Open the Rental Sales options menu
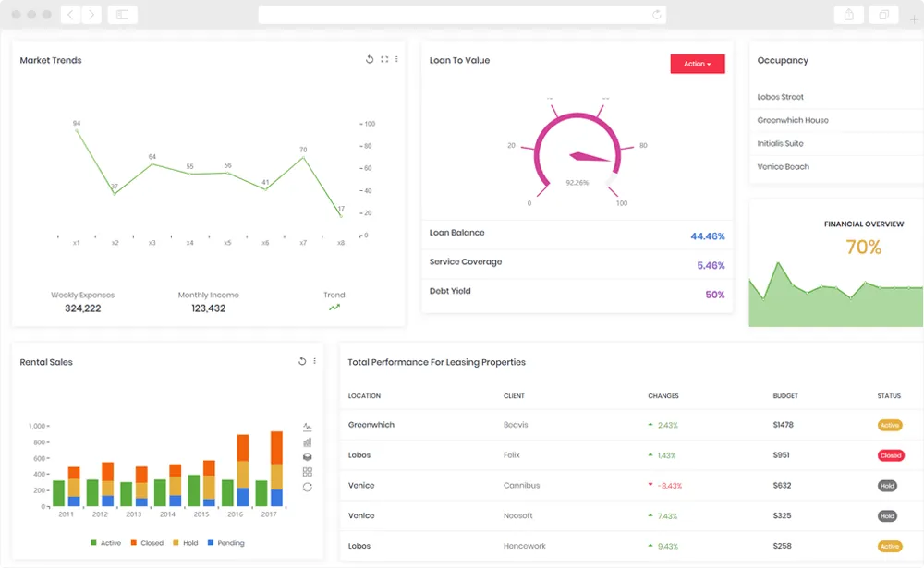Image resolution: width=924 pixels, height=568 pixels. (315, 361)
